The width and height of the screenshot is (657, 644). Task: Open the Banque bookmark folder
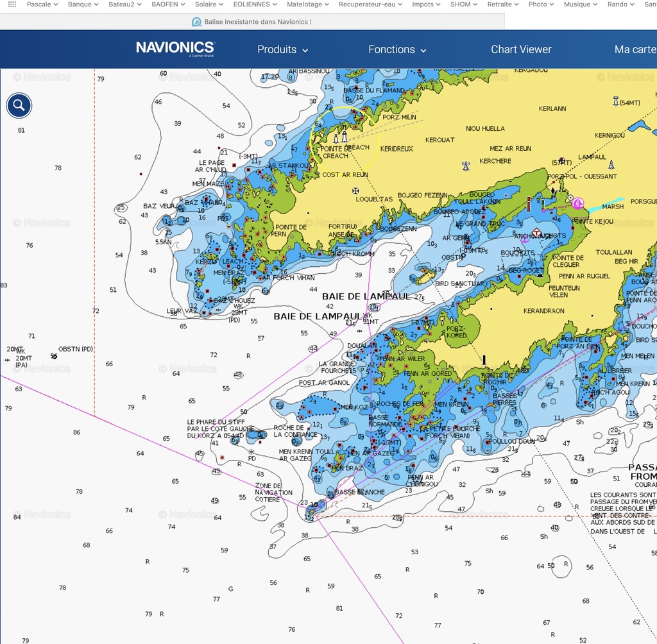point(83,4)
